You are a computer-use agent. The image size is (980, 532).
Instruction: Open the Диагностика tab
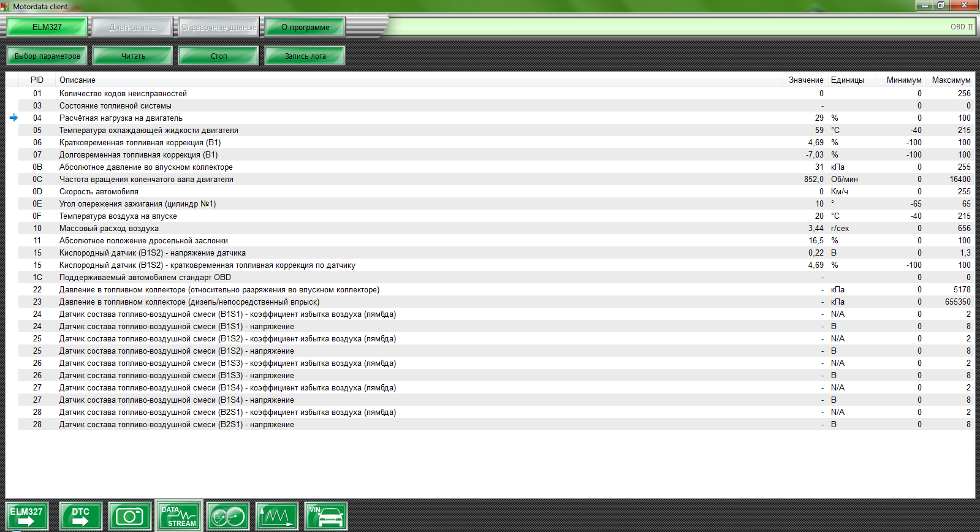[x=132, y=27]
